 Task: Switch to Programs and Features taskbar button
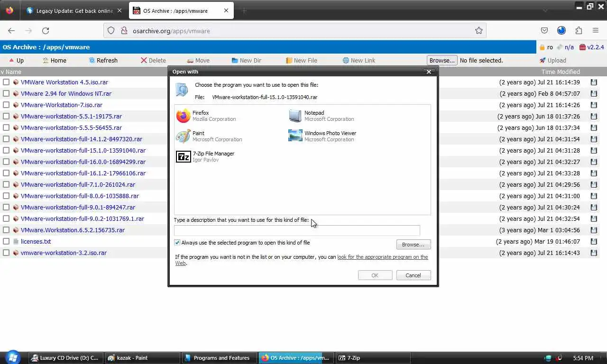pyautogui.click(x=219, y=358)
